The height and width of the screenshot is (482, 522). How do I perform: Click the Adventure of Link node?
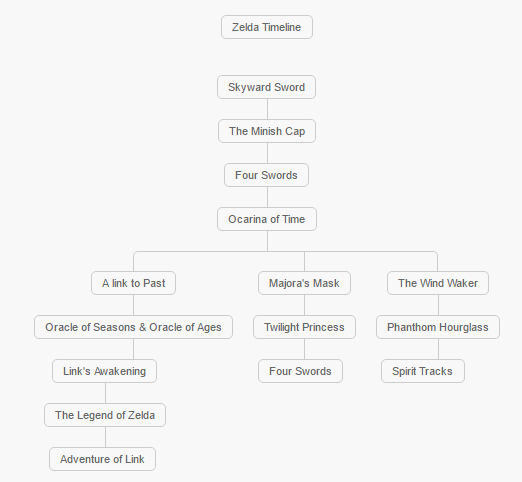pos(102,459)
